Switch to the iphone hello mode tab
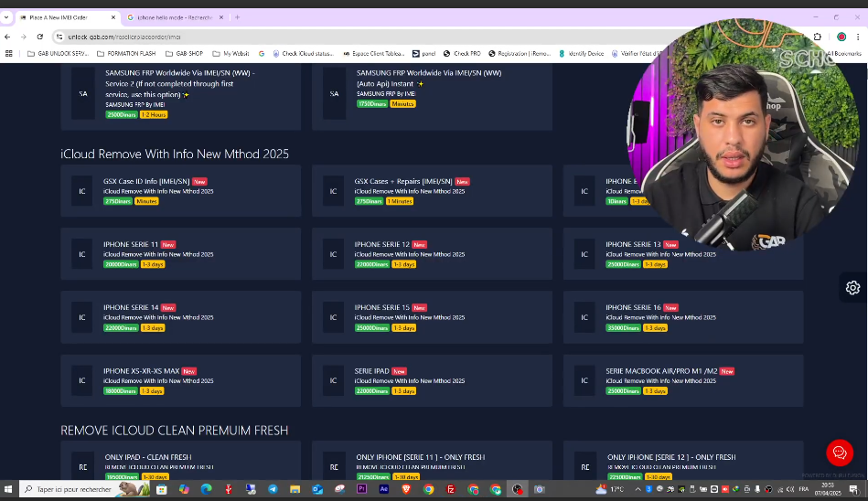The width and height of the screenshot is (868, 501). pyautogui.click(x=175, y=17)
